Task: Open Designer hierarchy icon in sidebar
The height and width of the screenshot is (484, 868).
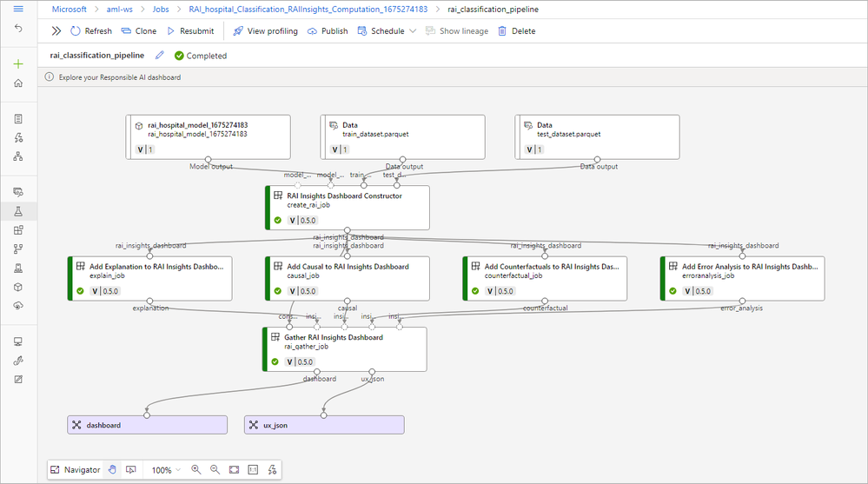Action: pos(18,156)
